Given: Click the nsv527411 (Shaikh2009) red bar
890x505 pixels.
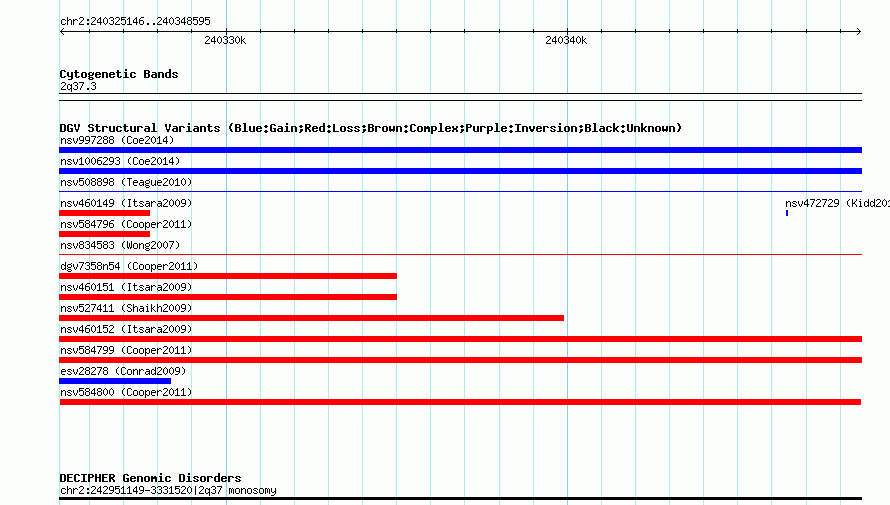Looking at the screenshot, I should pos(312,318).
